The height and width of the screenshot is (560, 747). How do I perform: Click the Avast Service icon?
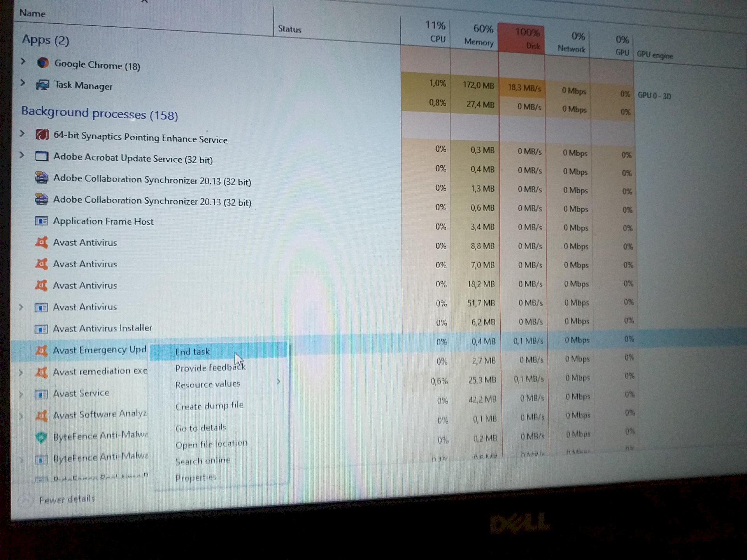coord(41,394)
